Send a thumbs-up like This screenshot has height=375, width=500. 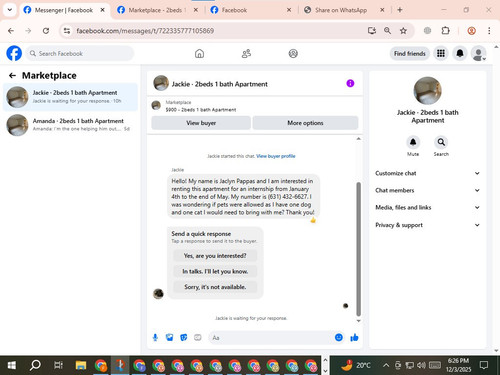[354, 338]
